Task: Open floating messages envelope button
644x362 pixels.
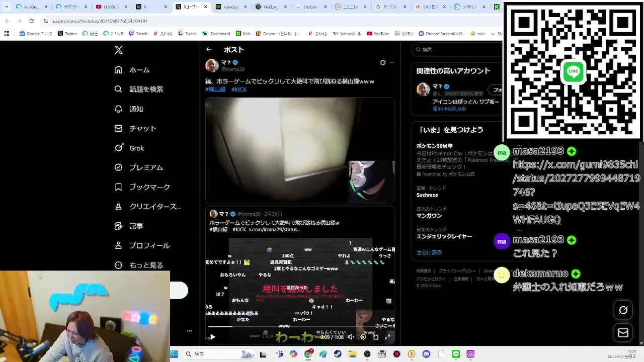Action: pyautogui.click(x=623, y=333)
